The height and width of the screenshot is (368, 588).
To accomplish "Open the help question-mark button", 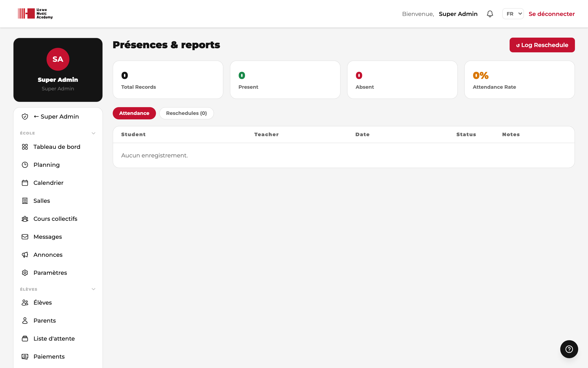I will click(569, 349).
